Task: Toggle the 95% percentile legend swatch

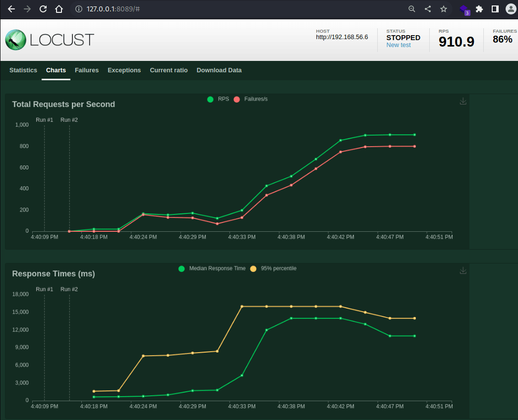Action: [x=253, y=268]
